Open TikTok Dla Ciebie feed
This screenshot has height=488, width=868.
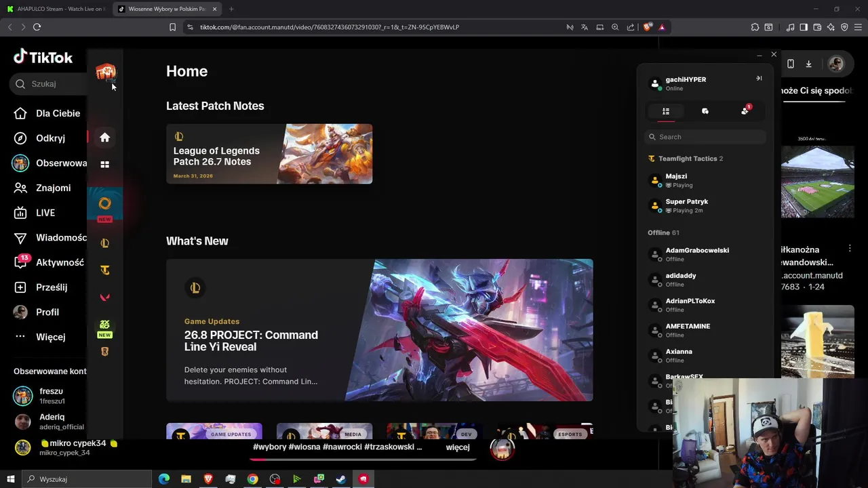(x=49, y=113)
